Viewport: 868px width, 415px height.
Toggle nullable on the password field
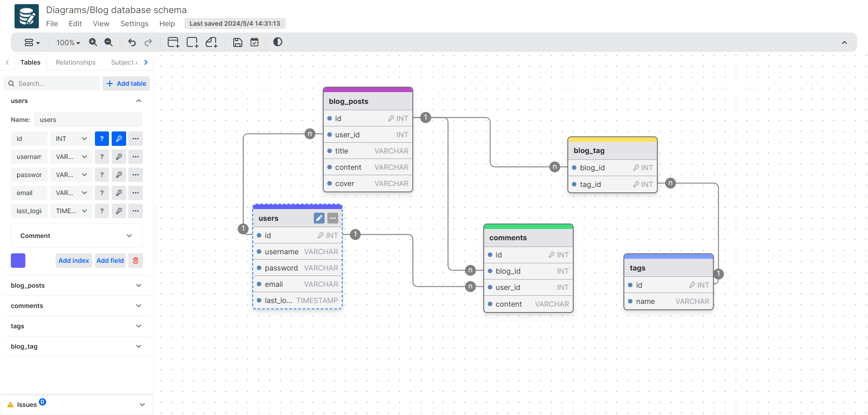pyautogui.click(x=102, y=175)
